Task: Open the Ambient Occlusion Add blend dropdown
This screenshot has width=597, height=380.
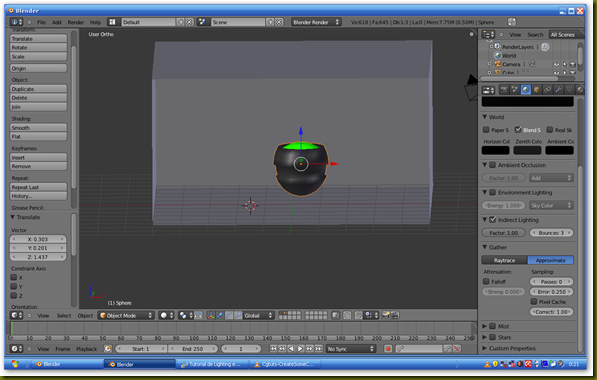Action: coord(551,178)
